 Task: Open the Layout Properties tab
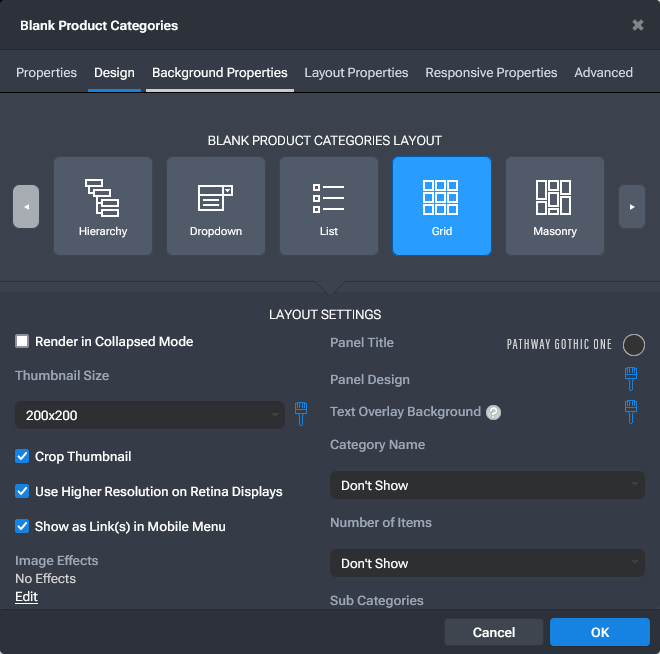point(356,73)
